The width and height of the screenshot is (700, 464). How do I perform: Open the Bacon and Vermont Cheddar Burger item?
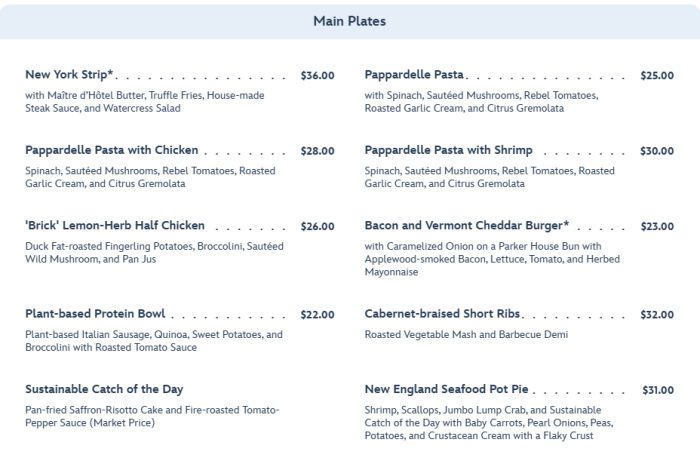click(467, 226)
